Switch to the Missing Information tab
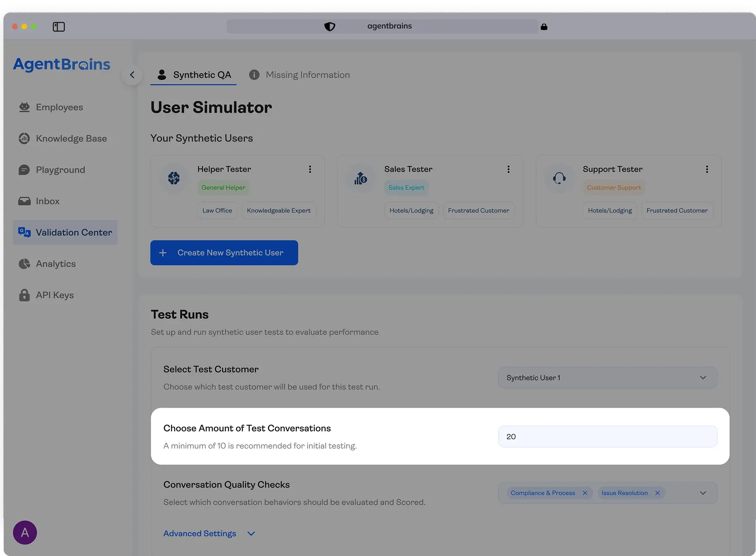This screenshot has width=756, height=556. click(299, 75)
